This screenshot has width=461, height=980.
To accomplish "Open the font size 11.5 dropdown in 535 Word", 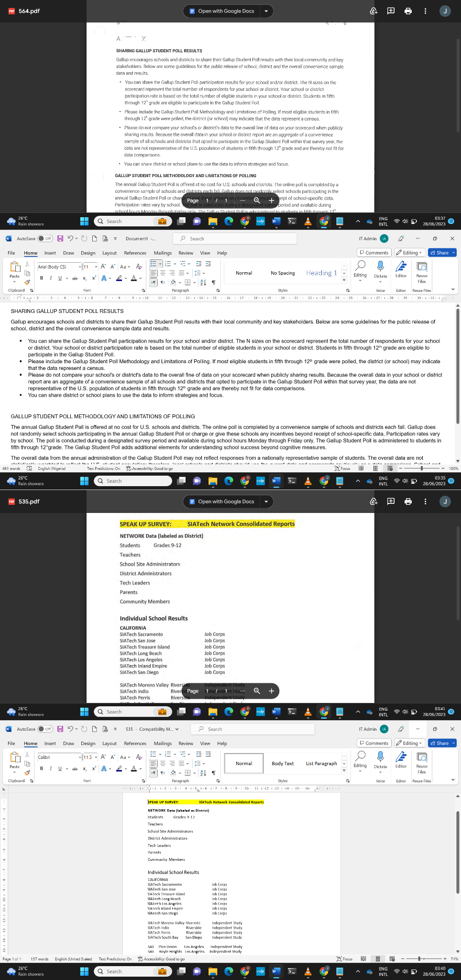I will tap(96, 757).
